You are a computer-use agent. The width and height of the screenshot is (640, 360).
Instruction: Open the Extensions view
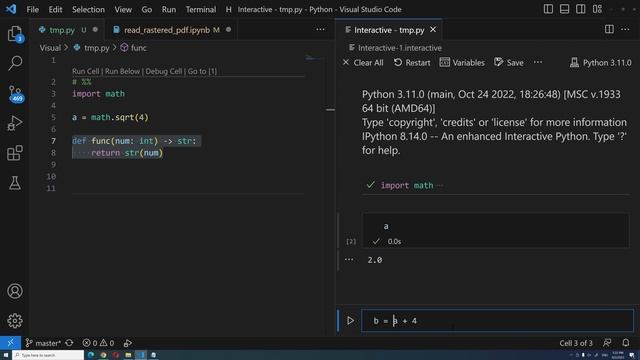[x=15, y=153]
